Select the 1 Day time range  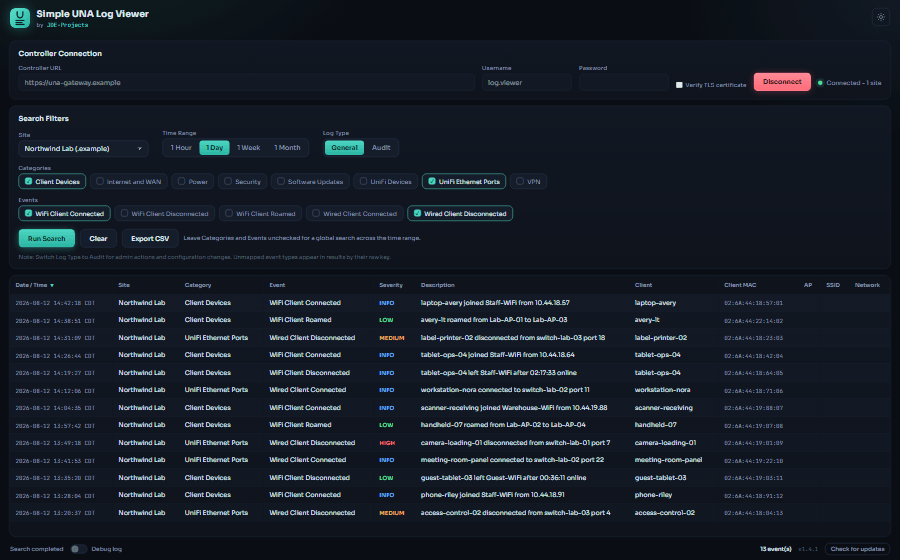pos(214,147)
